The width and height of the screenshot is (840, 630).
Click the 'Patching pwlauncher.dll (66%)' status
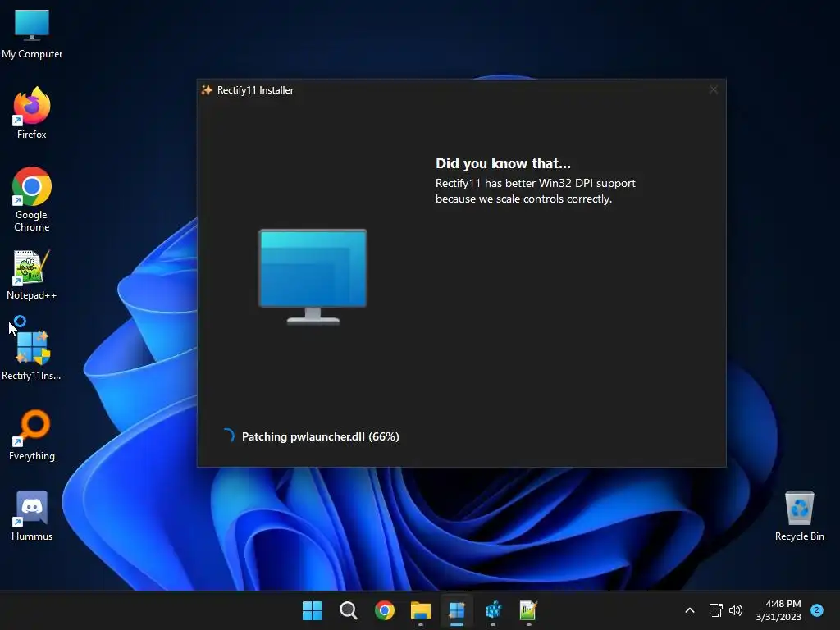pos(321,436)
